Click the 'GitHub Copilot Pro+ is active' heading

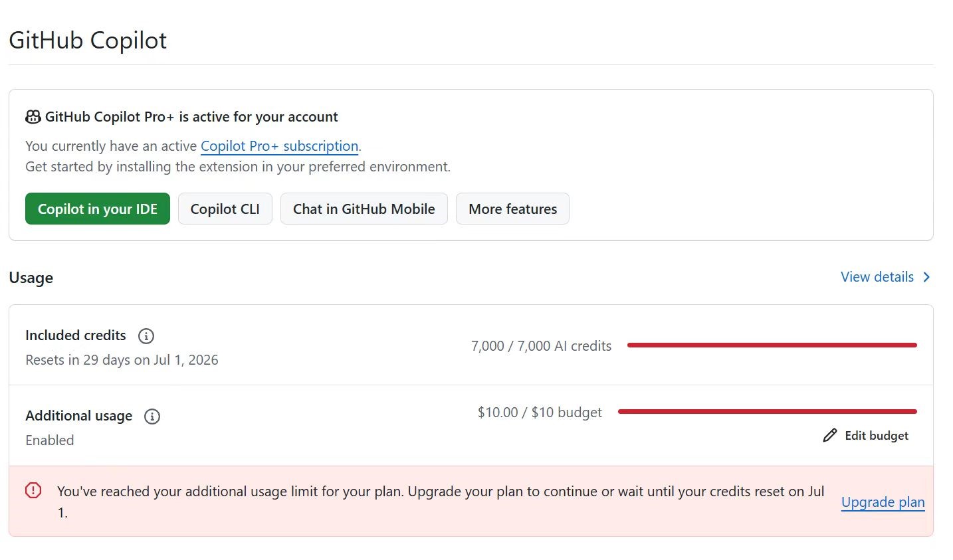click(x=191, y=117)
